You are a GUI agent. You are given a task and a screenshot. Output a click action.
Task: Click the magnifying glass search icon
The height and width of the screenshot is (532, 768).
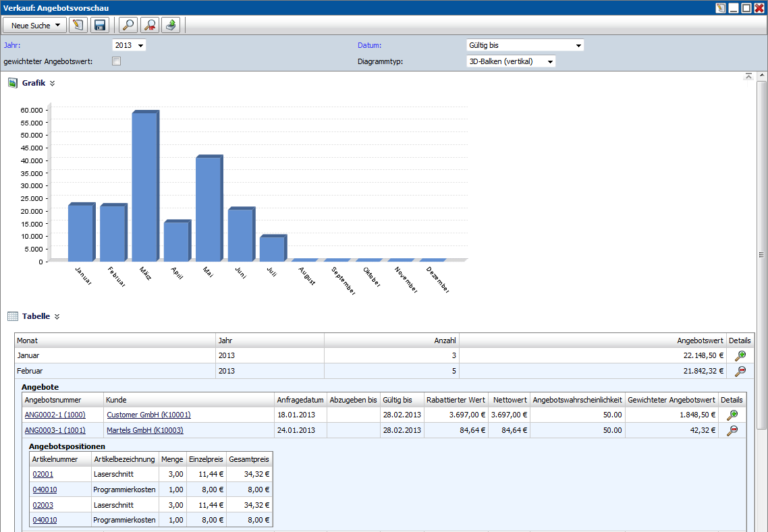[x=127, y=26]
